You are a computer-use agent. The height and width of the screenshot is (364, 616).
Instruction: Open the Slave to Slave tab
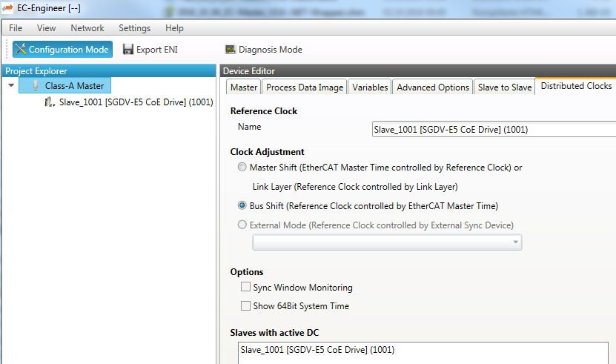tap(504, 87)
